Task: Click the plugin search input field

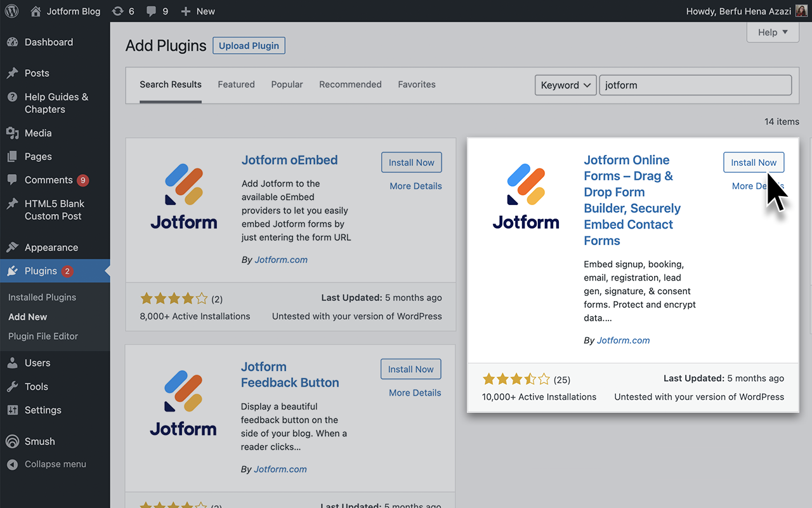Action: click(x=695, y=84)
